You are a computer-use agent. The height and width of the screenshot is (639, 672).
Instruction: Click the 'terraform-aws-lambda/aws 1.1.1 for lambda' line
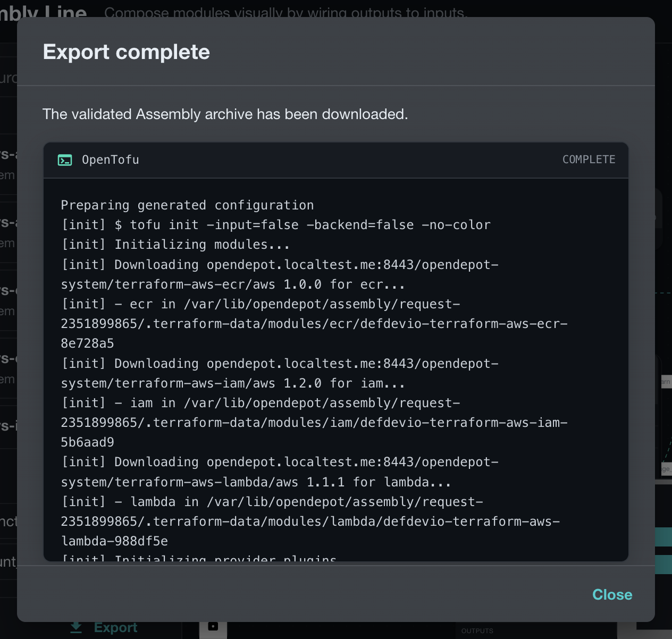[x=256, y=482]
